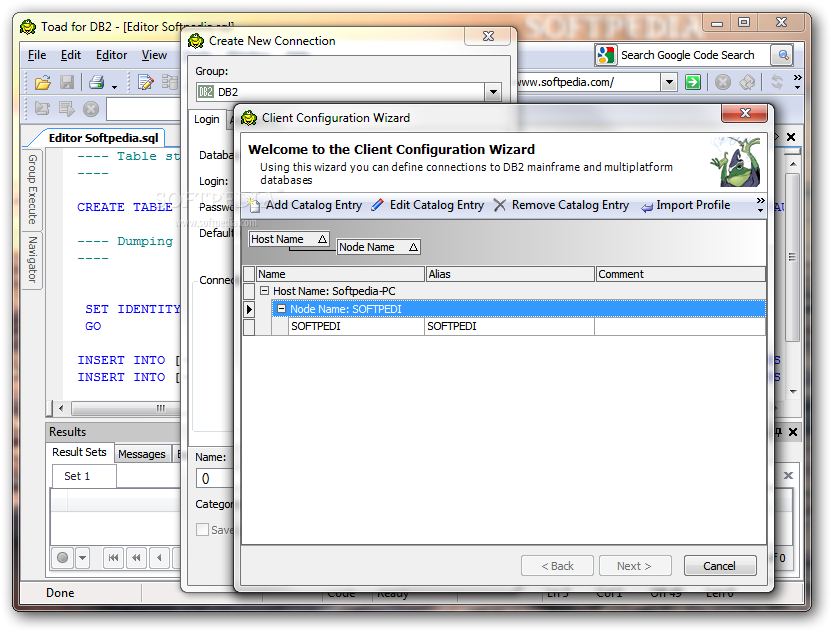Image resolution: width=832 pixels, height=632 pixels.
Task: Open the print options arrow next to printer
Action: [114, 85]
